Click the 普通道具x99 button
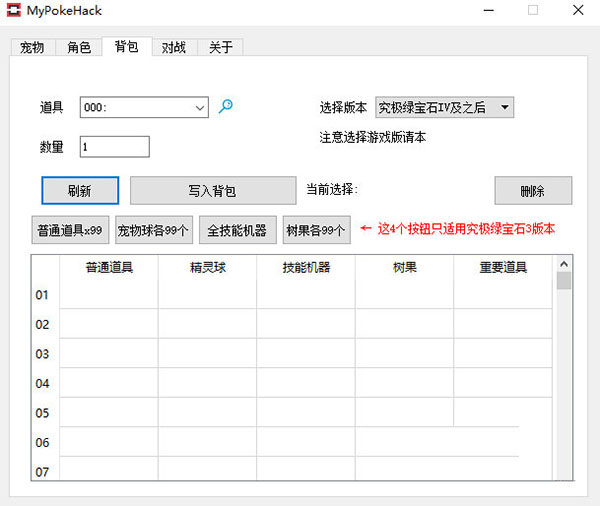This screenshot has width=600, height=506. 70,230
